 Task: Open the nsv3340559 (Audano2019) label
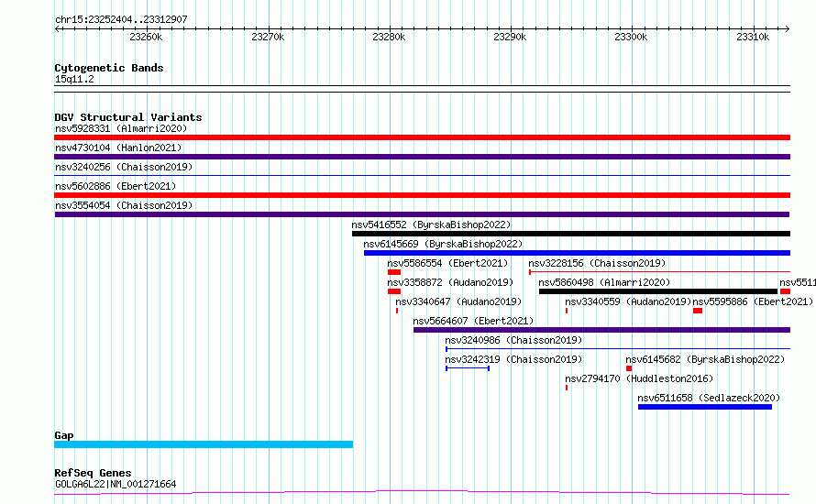click(628, 301)
